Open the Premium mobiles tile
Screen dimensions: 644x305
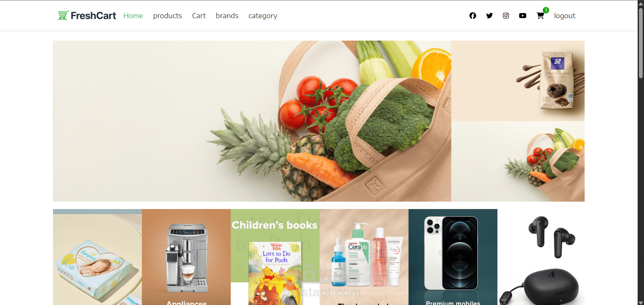point(453,257)
